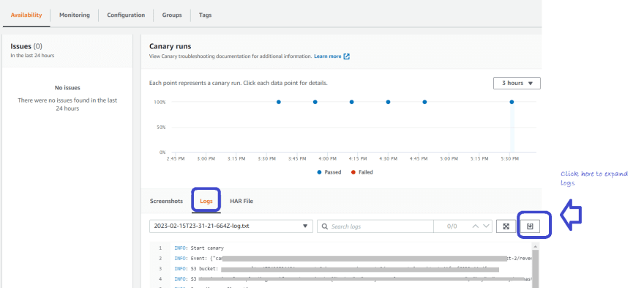Click the 'Issues (0)' heading

[26, 46]
